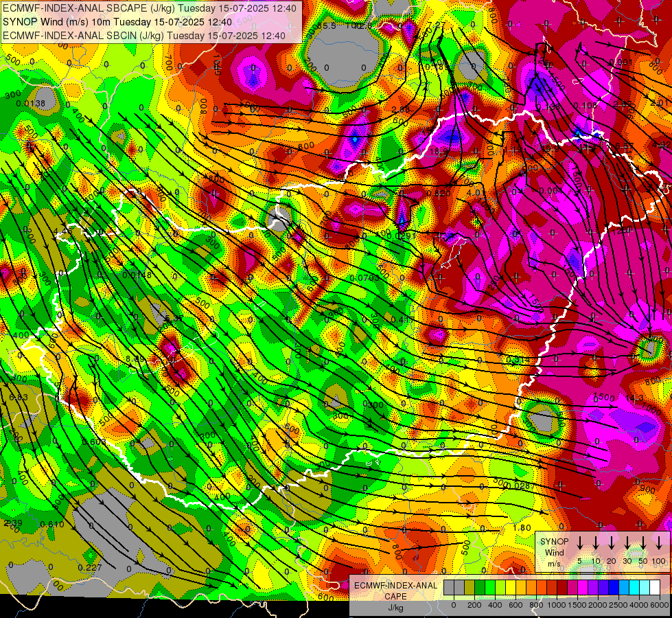Click the 0.314 value on the map

click(518, 359)
